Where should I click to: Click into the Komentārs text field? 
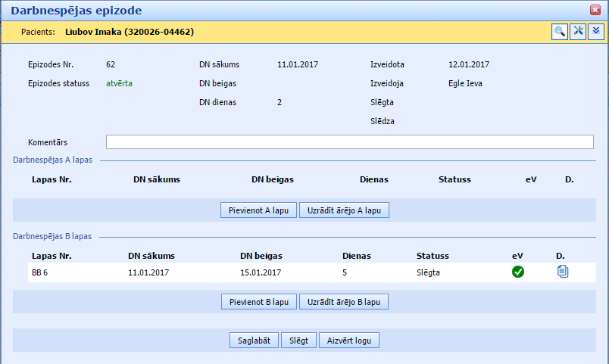tap(349, 142)
